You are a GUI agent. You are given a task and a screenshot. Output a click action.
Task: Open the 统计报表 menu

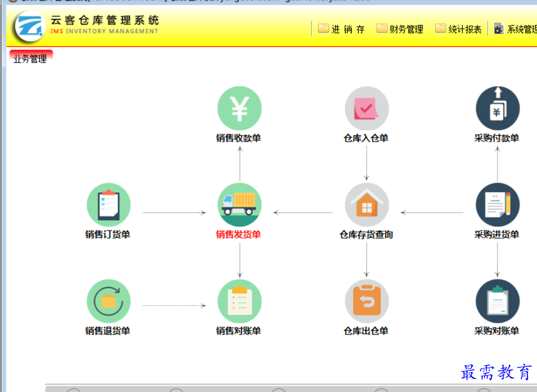click(463, 29)
